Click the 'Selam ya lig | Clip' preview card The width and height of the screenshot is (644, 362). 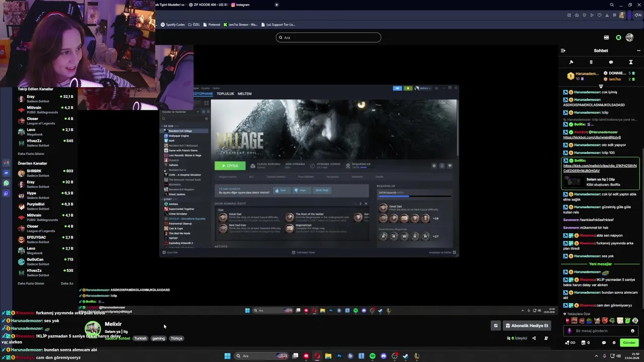(600, 182)
